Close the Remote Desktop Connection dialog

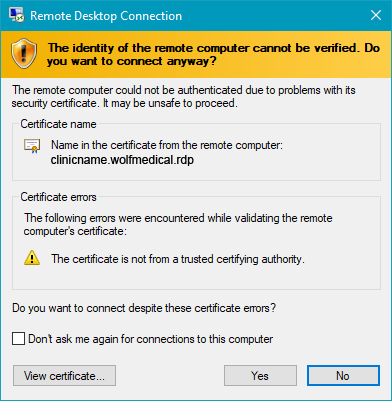click(x=376, y=15)
